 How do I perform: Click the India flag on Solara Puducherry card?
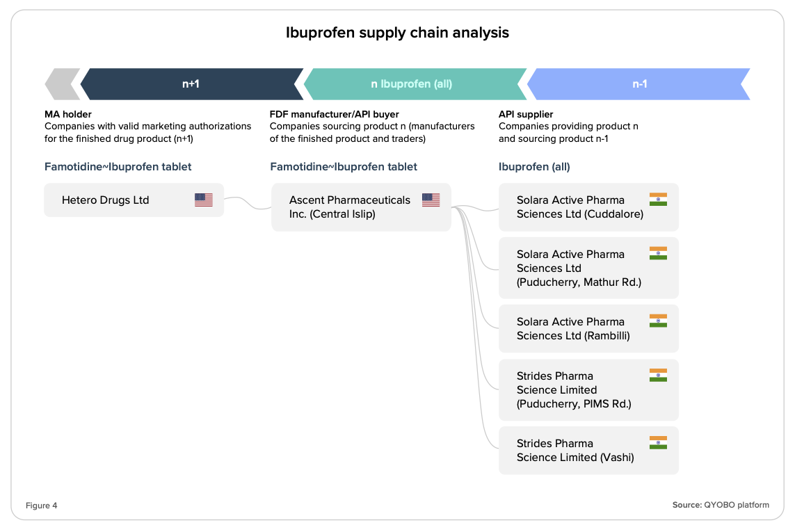coord(658,253)
